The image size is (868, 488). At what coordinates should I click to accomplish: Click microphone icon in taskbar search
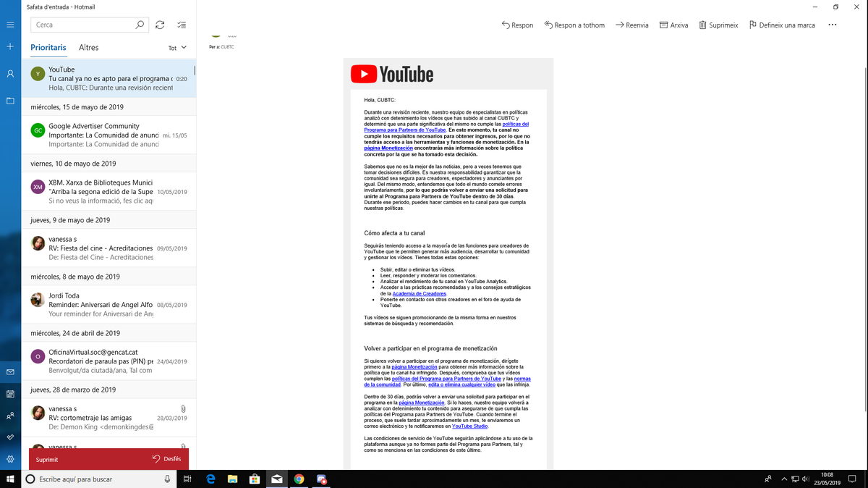click(167, 479)
